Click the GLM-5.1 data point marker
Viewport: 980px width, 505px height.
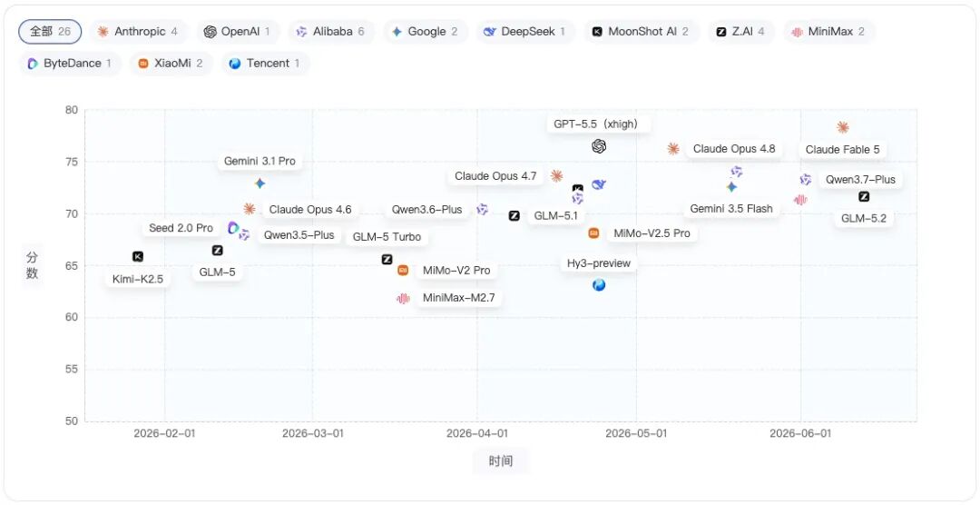click(514, 216)
